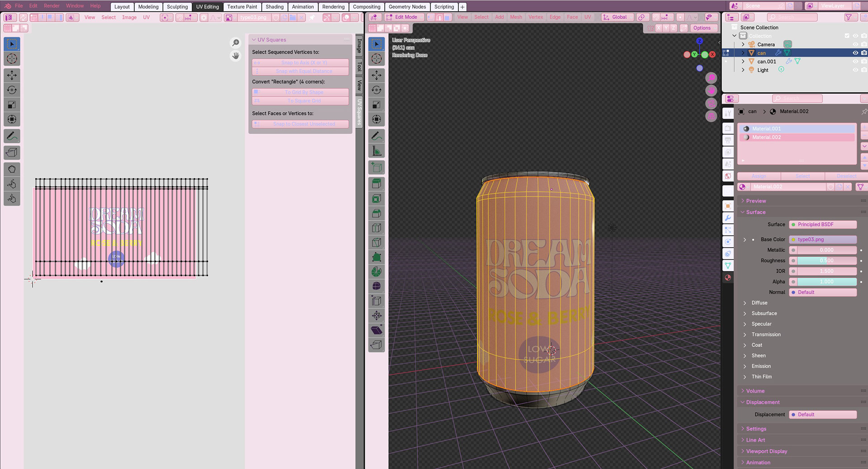Screen dimensions: 868x469
Task: Hide the Camera in outliner
Action: coord(855,44)
